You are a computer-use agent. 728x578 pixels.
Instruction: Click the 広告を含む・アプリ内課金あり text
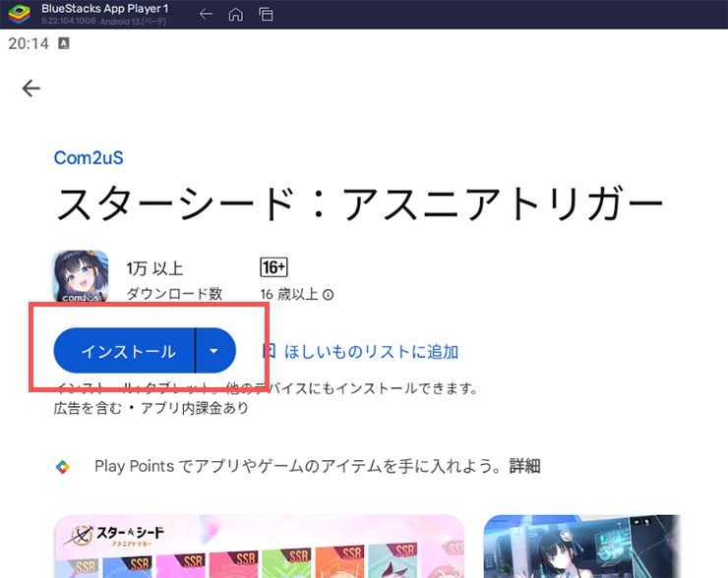(x=151, y=408)
